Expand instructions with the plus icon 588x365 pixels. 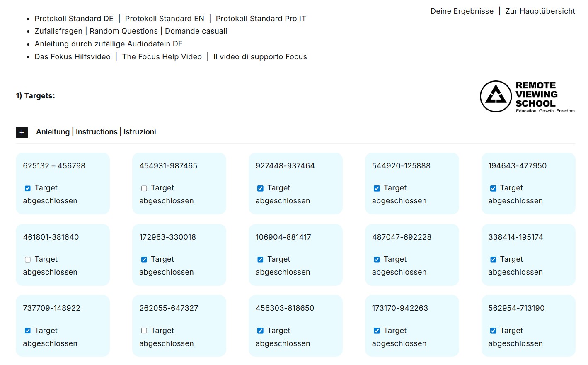(22, 132)
